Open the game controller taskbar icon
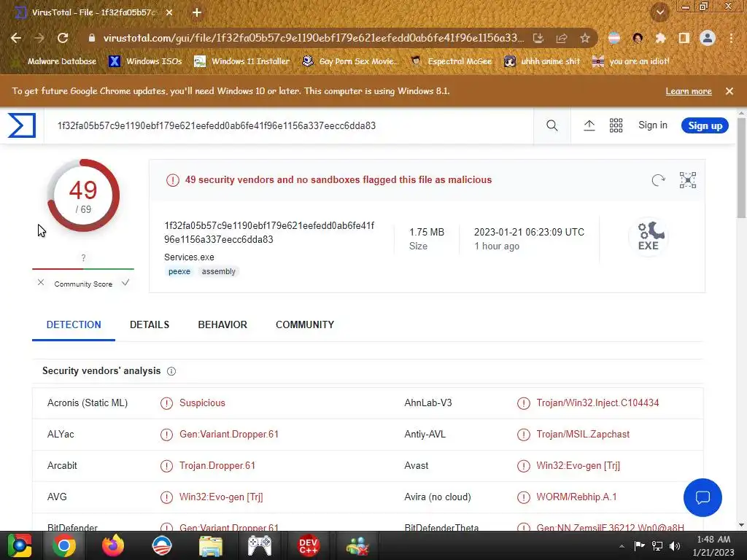 coord(260,545)
